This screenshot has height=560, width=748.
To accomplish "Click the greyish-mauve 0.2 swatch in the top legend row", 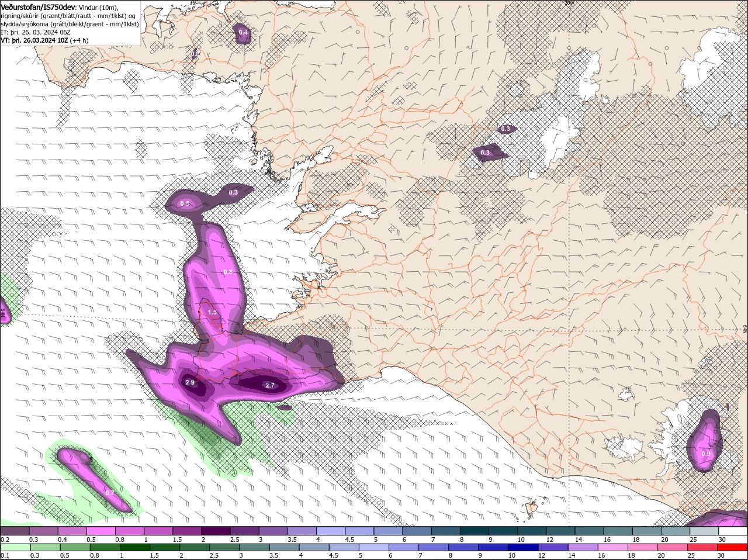I will [x=15, y=531].
